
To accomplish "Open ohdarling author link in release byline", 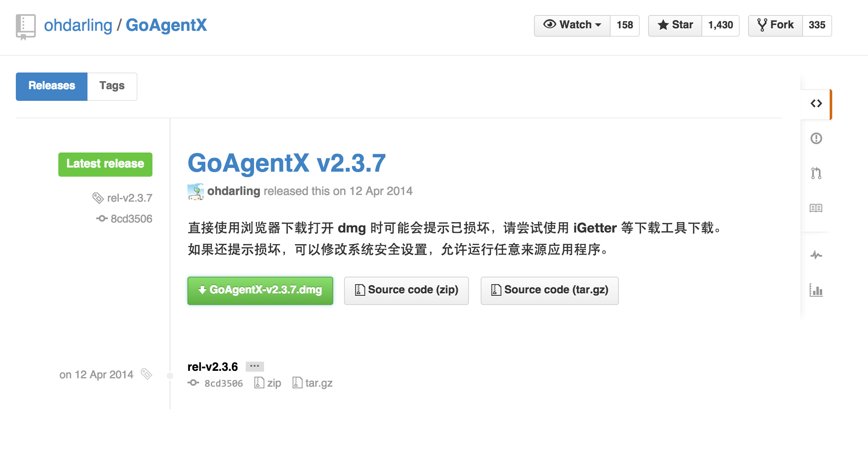I will pos(234,191).
